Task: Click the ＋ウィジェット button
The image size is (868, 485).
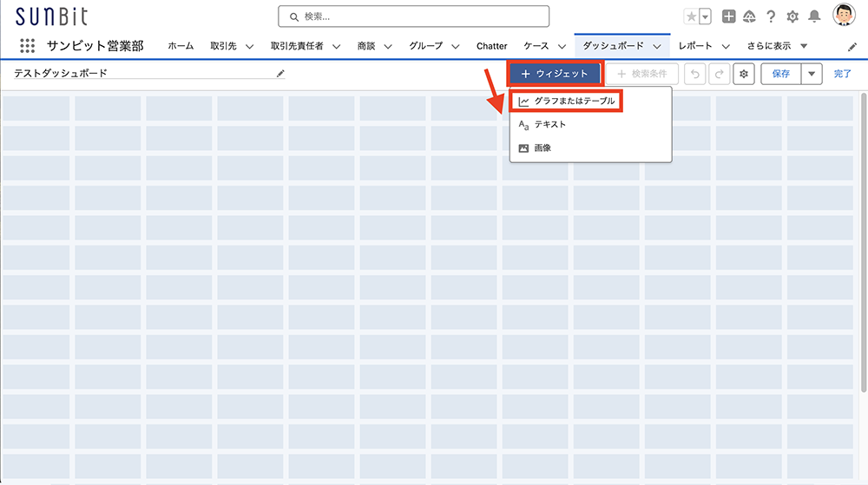Action: (554, 74)
